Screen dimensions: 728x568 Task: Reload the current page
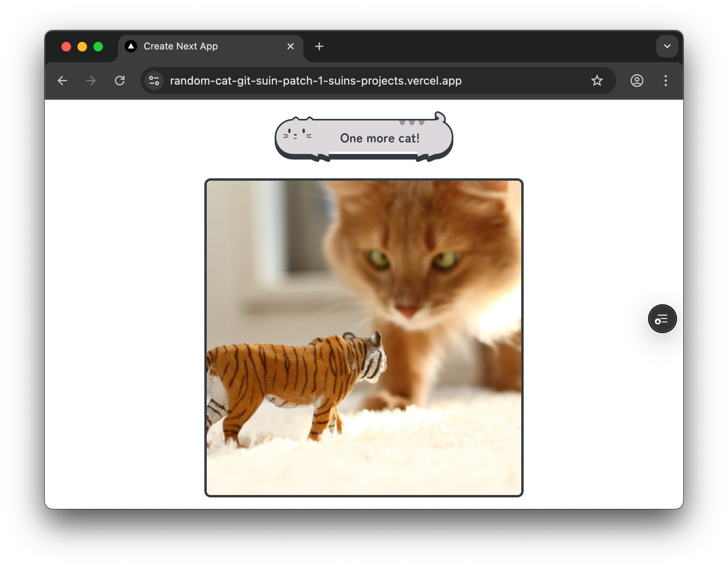click(120, 81)
